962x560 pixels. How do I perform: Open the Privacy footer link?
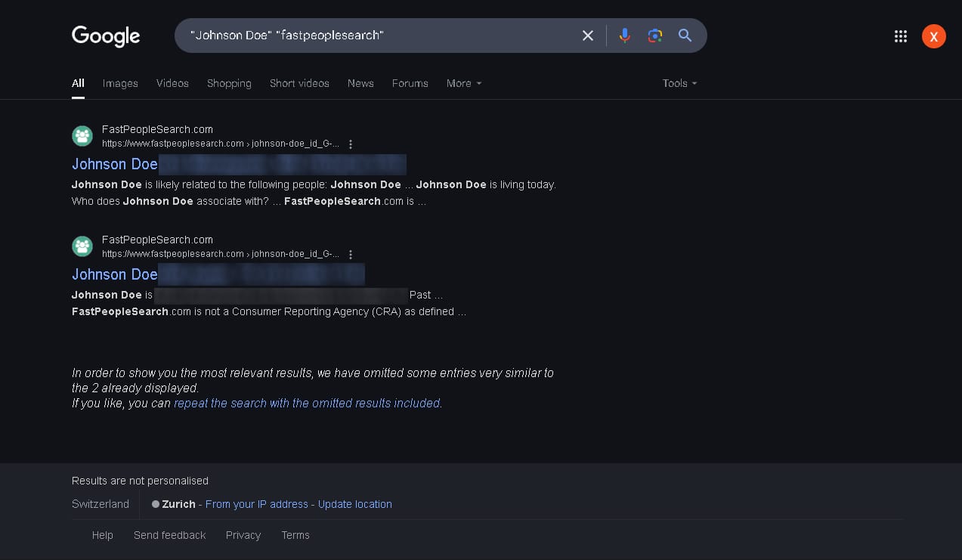(243, 535)
